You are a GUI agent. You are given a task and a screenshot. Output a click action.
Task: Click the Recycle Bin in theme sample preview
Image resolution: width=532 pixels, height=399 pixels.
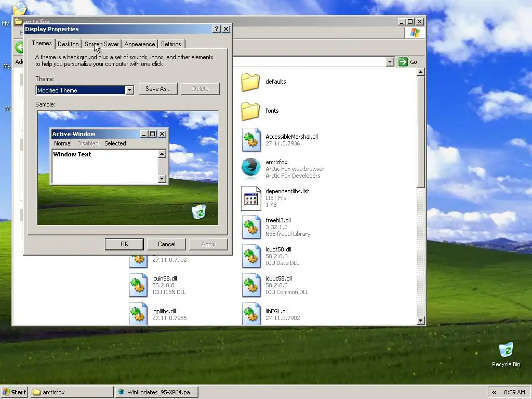(199, 211)
